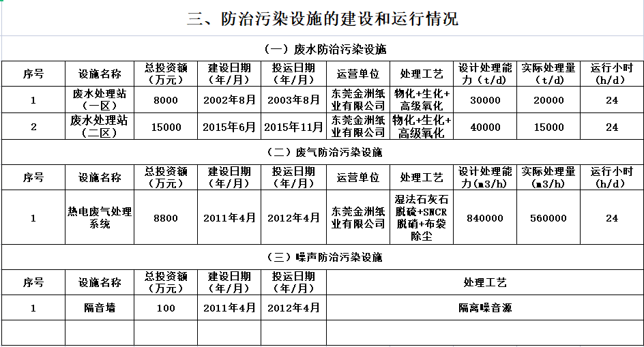Click the title cell 防治污染设施的建设和运行情况
This screenshot has width=644, height=347.
(x=322, y=19)
